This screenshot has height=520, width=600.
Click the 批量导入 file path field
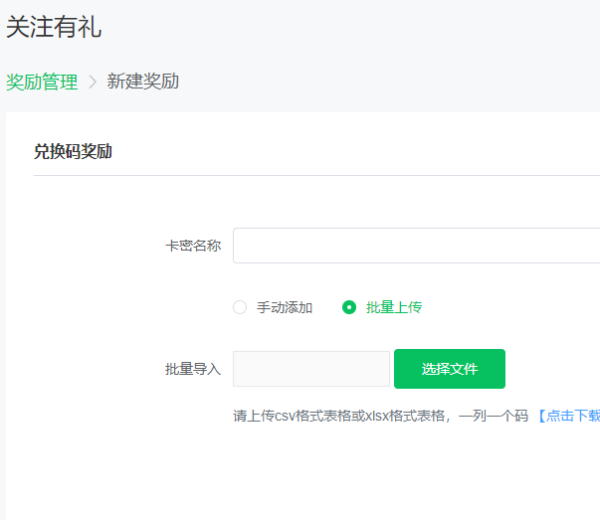tap(311, 369)
